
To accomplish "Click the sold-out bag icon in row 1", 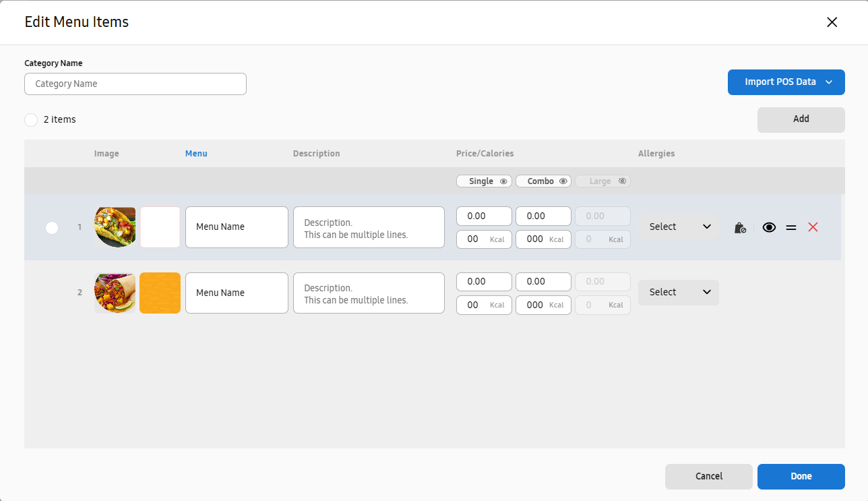I will pyautogui.click(x=740, y=228).
